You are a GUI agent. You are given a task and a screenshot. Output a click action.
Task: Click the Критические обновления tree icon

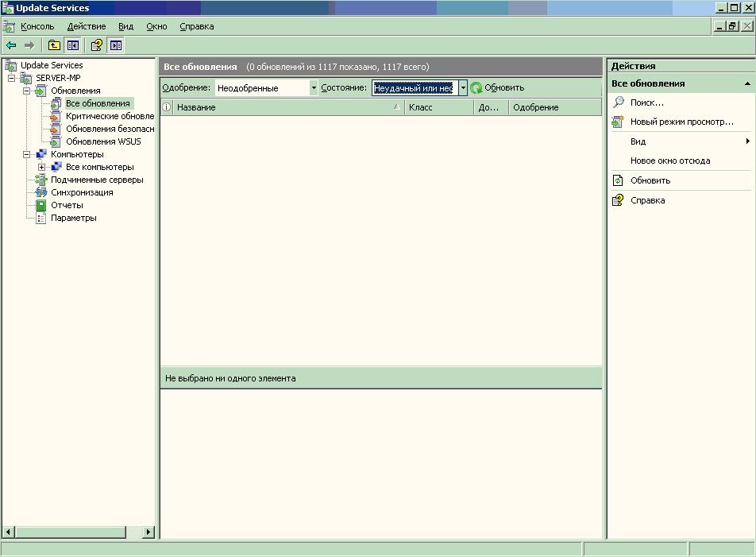click(56, 116)
